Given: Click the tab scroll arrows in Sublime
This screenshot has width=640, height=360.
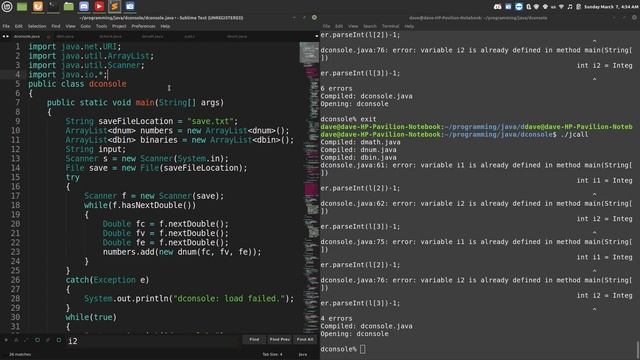Looking at the screenshot, I should pos(6,36).
